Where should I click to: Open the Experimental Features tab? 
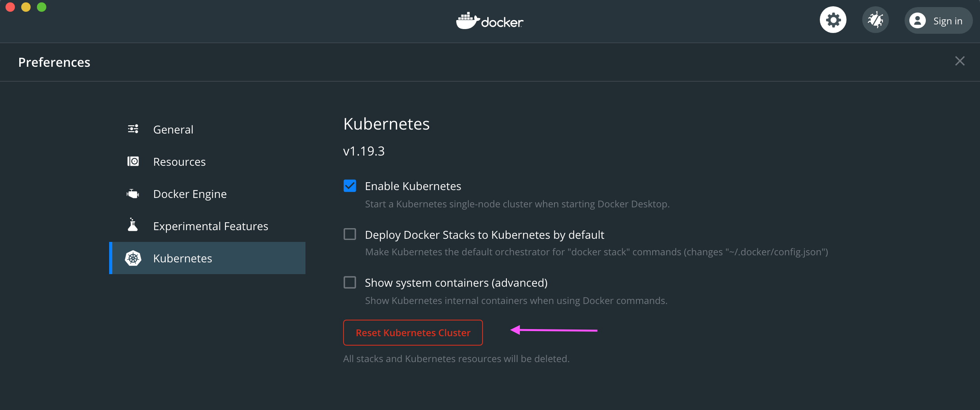tap(207, 226)
